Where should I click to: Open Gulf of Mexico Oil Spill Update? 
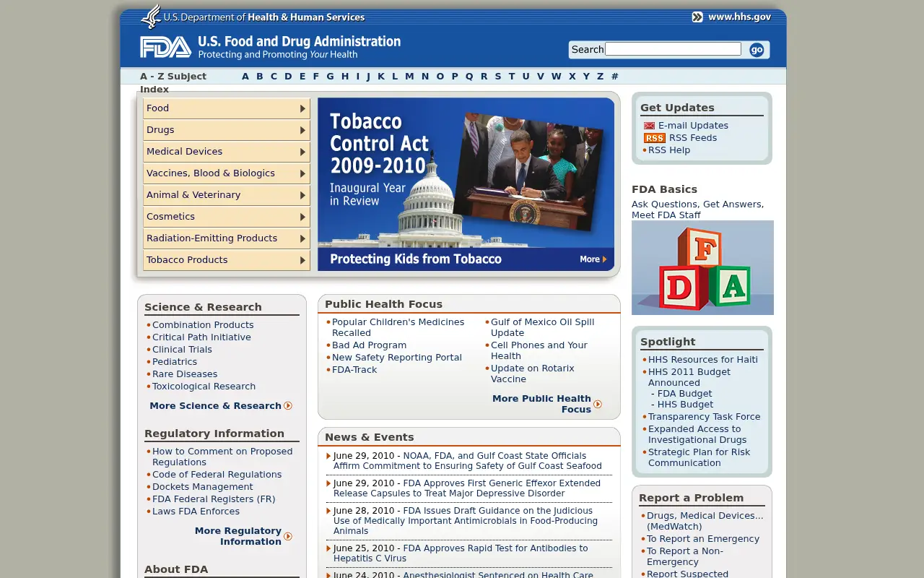542,327
